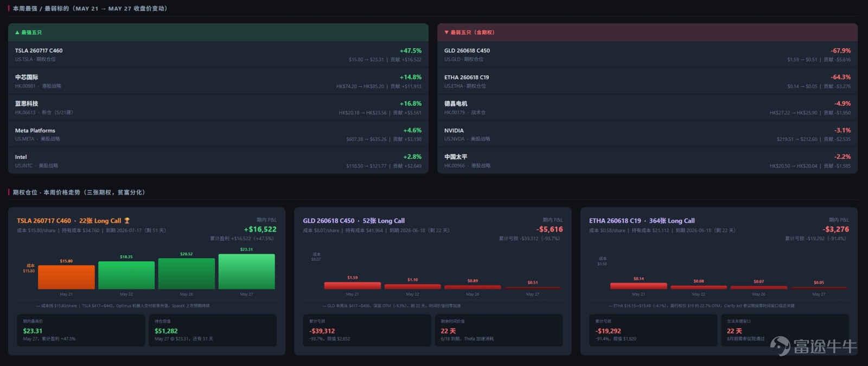Select the 德昌电机 row
This screenshot has height=366, width=868.
[x=647, y=107]
